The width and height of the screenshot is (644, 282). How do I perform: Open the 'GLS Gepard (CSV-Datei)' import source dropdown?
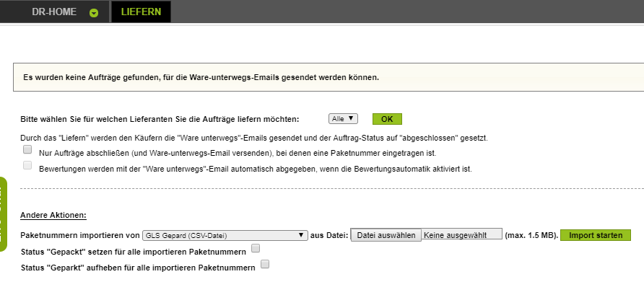[x=225, y=235]
